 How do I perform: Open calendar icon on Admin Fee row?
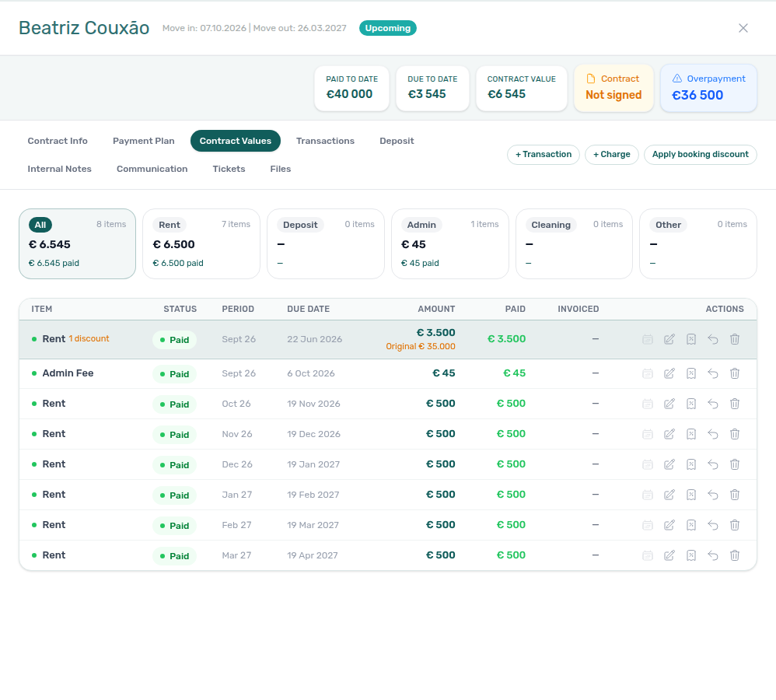click(x=648, y=373)
